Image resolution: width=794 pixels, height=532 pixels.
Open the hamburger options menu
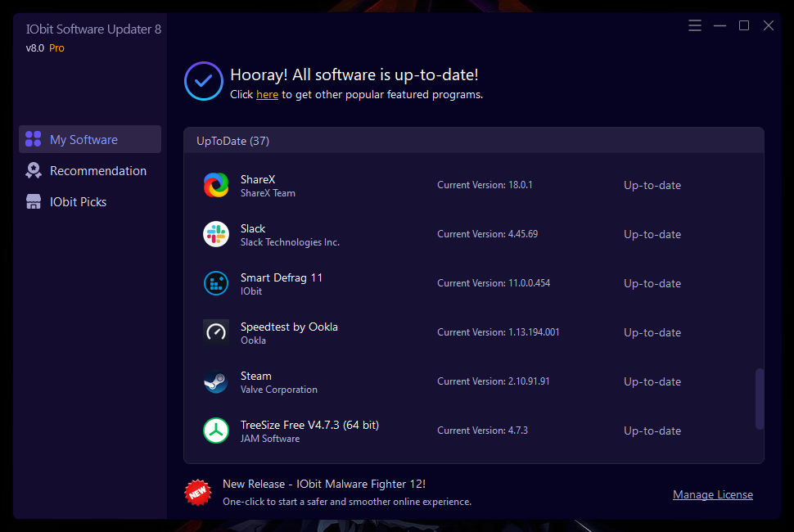pos(695,25)
